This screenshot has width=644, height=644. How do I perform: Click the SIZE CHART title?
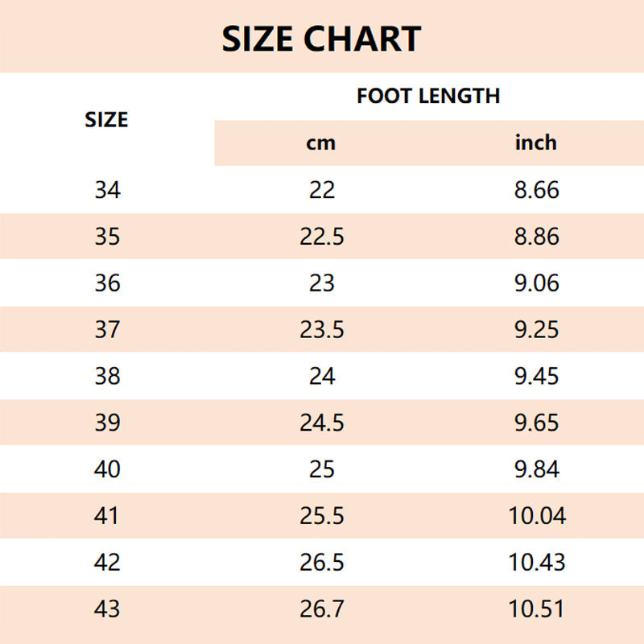coord(321,39)
